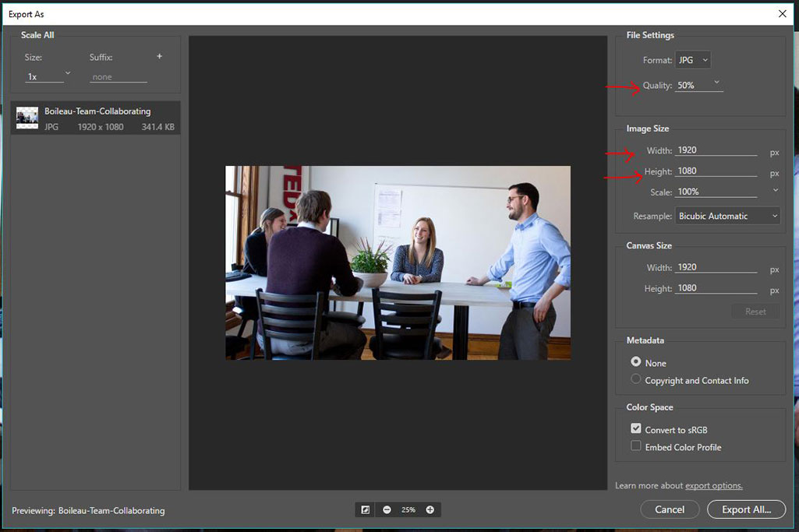Image resolution: width=799 pixels, height=532 pixels.
Task: Click the Image Size Width field
Action: (716, 150)
